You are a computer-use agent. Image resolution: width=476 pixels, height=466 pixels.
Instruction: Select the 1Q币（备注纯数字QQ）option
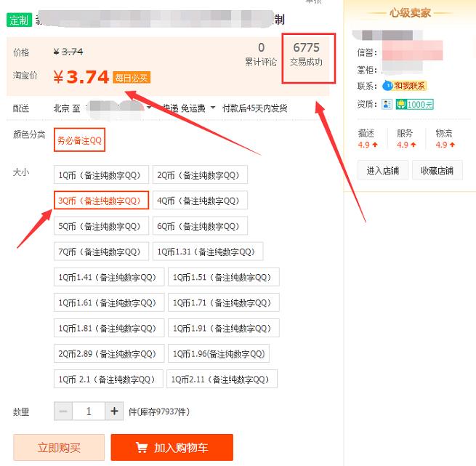(x=102, y=174)
